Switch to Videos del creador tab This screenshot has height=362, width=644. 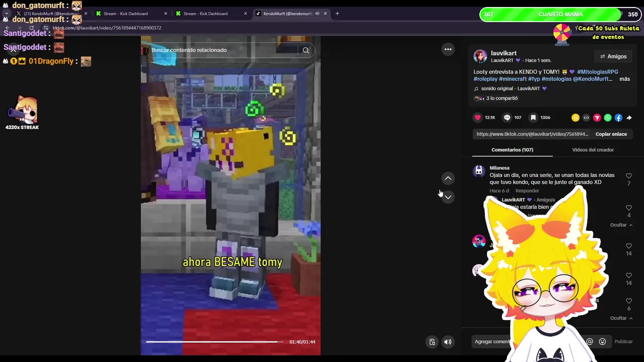point(593,150)
